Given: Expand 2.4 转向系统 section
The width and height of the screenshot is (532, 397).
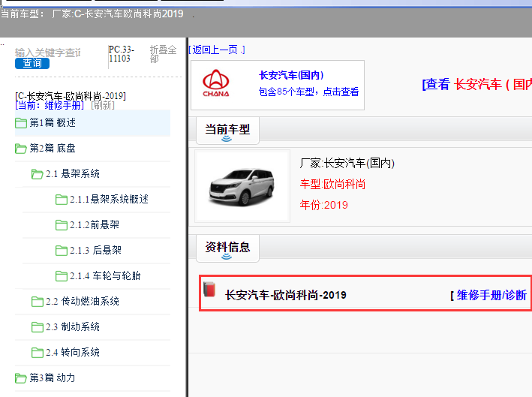Looking at the screenshot, I should pos(73,352).
